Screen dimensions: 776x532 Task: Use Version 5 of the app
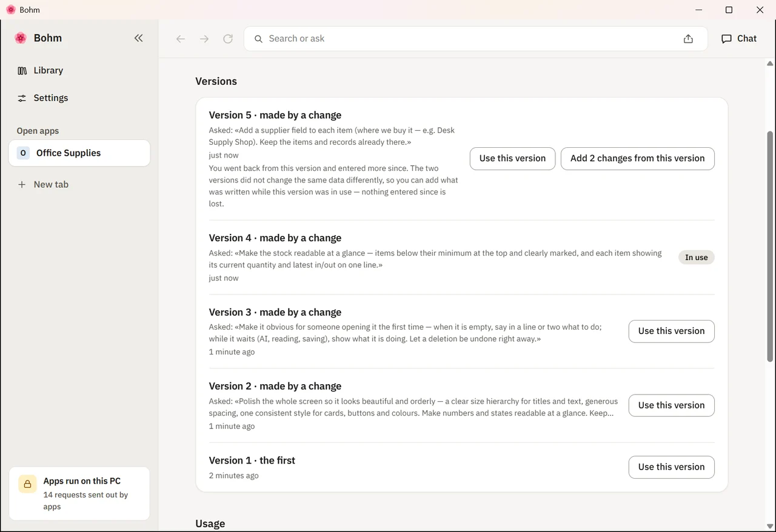(x=512, y=158)
